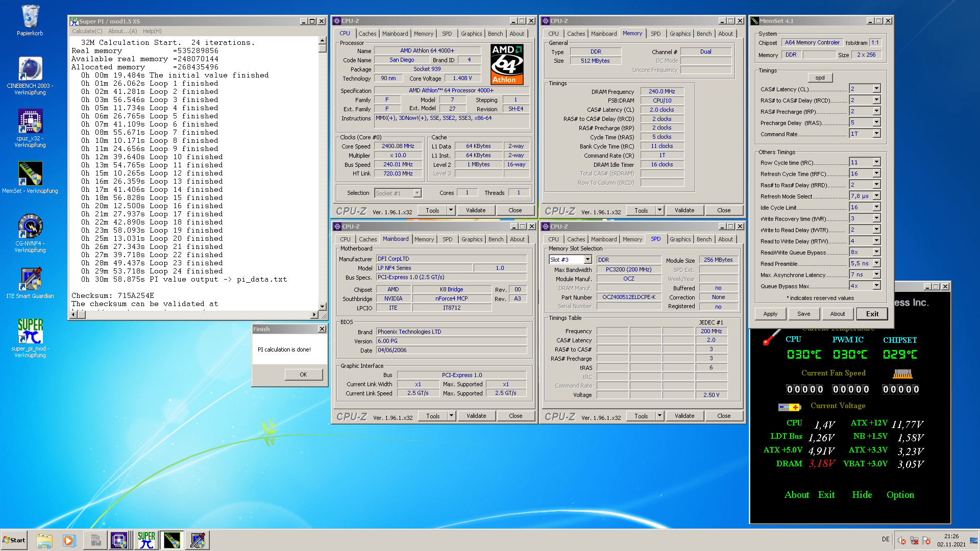Click the Specification field in CPU-Z

[x=451, y=91]
